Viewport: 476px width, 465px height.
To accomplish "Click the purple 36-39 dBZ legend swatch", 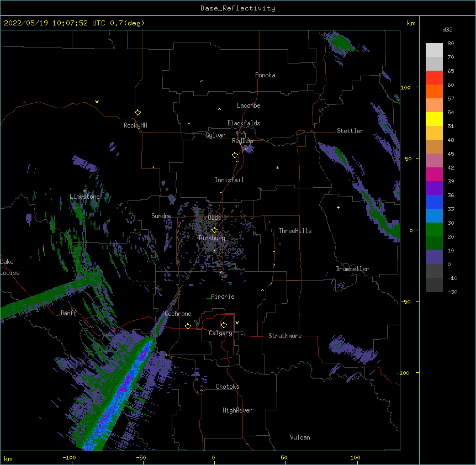I will tap(434, 188).
